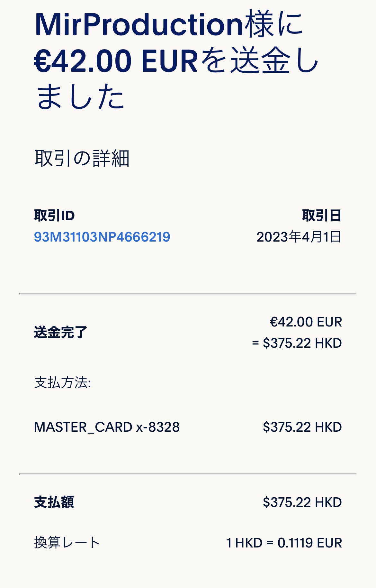The height and width of the screenshot is (588, 376).
Task: Select the MASTER_CARD x-8328 payment method
Action: [107, 427]
